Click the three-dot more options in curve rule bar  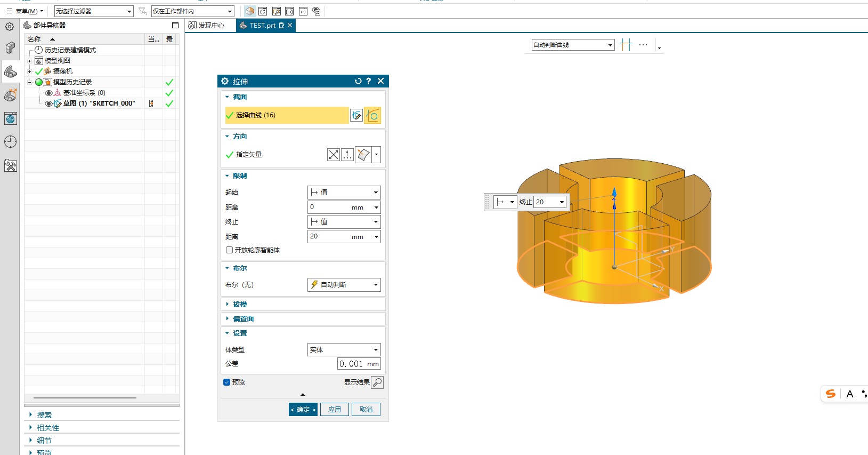(x=643, y=45)
